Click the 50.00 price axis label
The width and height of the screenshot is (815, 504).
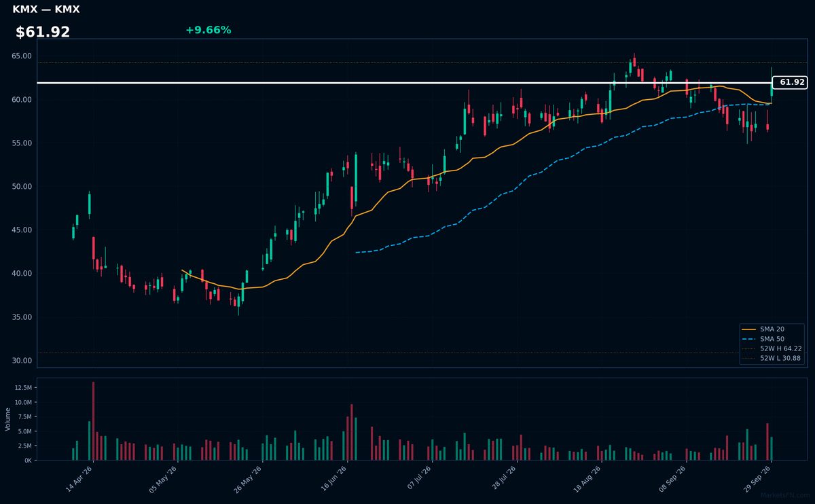tap(22, 186)
